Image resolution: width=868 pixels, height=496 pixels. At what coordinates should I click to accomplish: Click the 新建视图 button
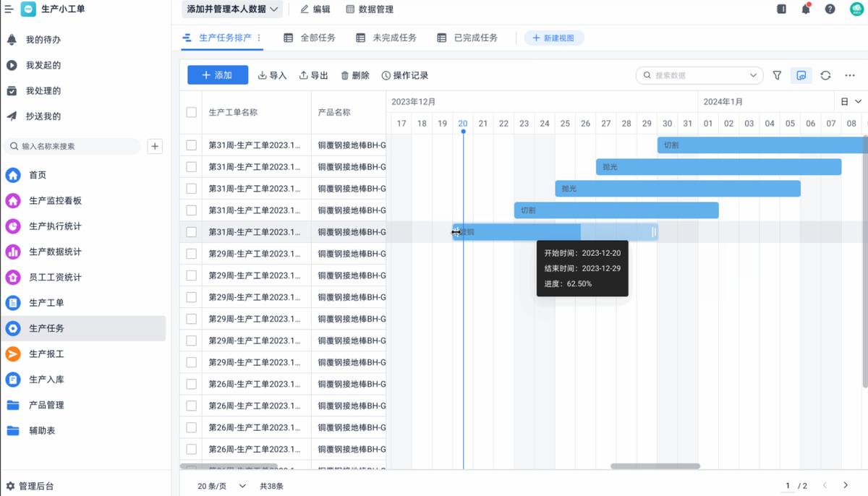click(x=554, y=38)
